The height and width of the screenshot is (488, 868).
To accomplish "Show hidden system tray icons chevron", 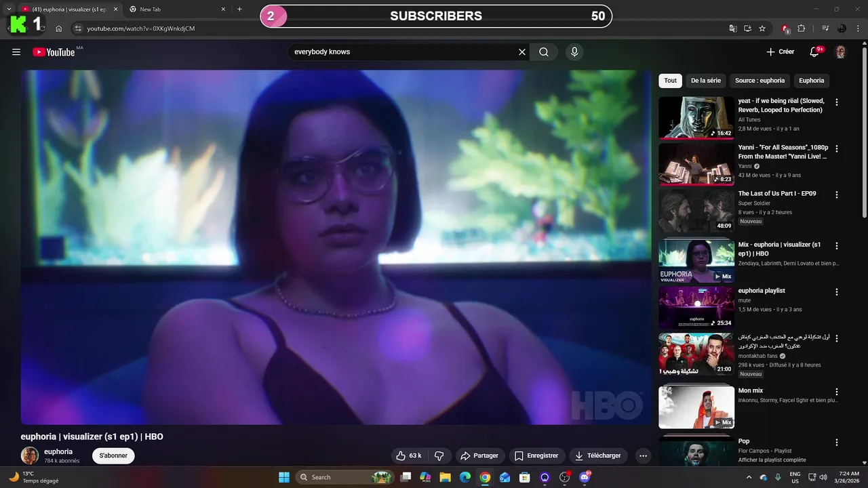I will coord(749,477).
